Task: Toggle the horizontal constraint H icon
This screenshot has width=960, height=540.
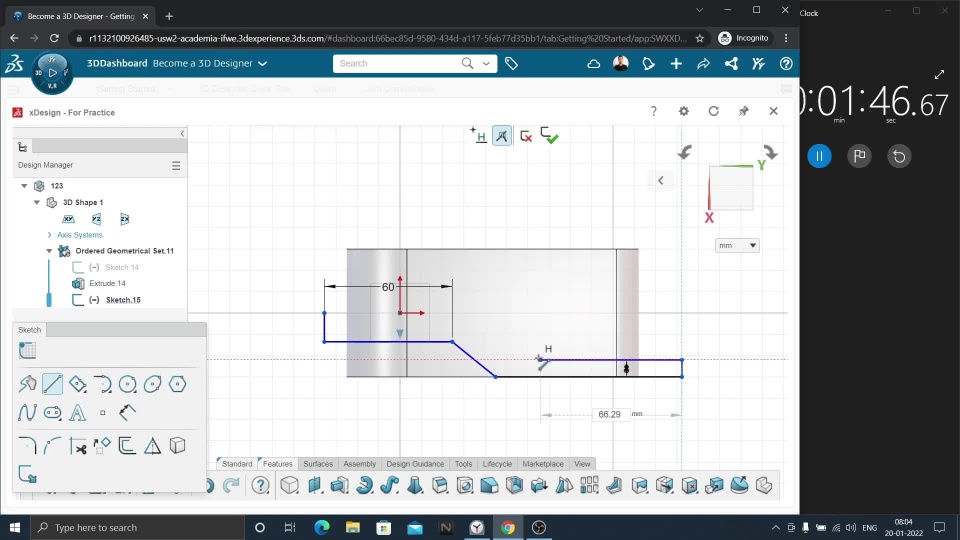Action: click(x=478, y=135)
